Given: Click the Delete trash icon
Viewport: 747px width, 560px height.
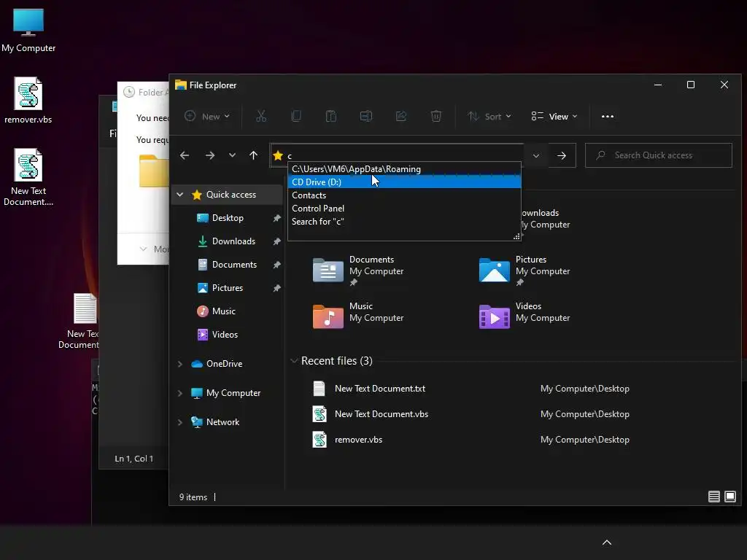Looking at the screenshot, I should point(436,116).
